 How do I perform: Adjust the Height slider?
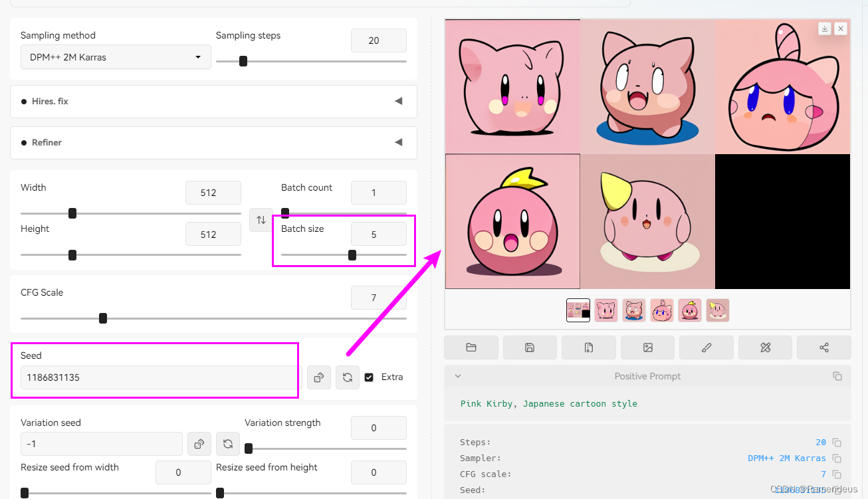(131, 255)
